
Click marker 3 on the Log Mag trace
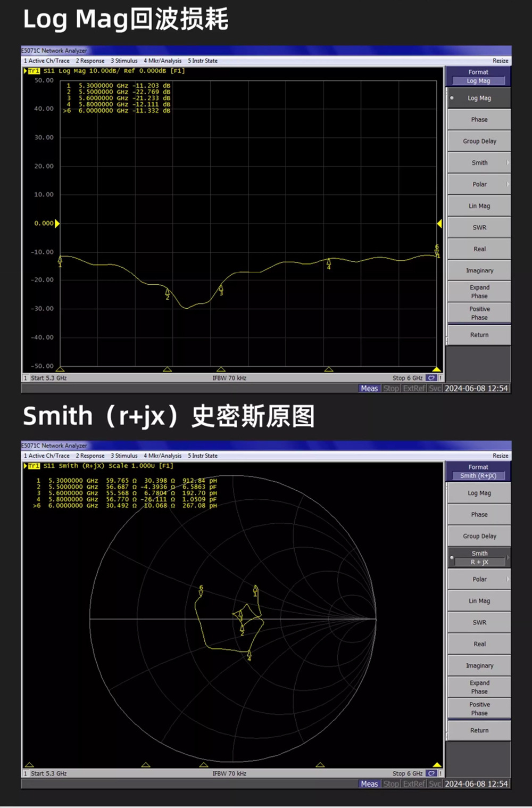coord(221,290)
